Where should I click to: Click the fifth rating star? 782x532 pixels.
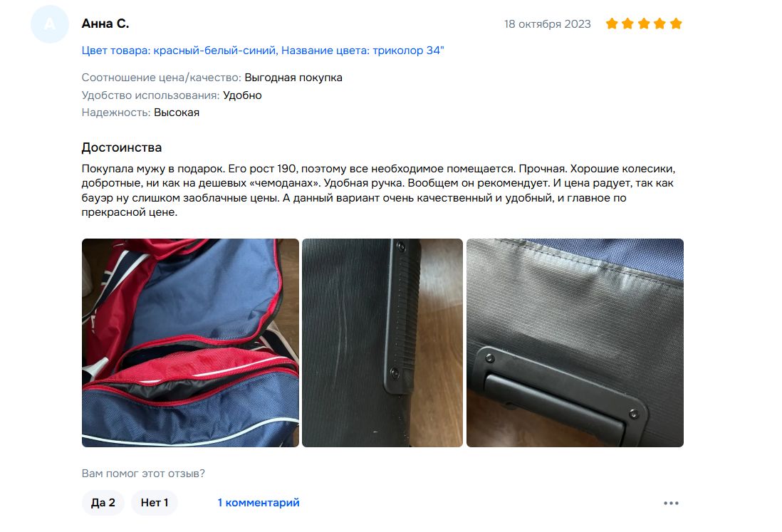click(676, 24)
